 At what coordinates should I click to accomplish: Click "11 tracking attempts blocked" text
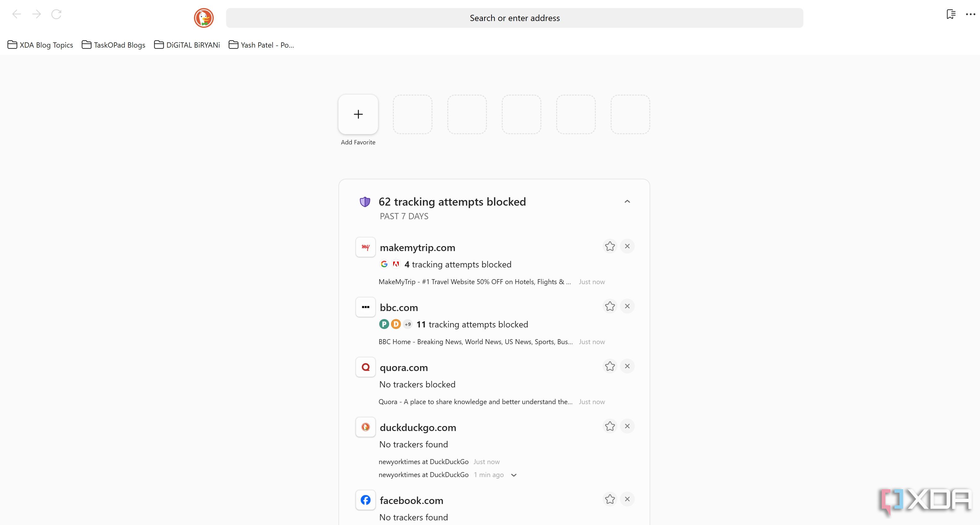tap(472, 325)
